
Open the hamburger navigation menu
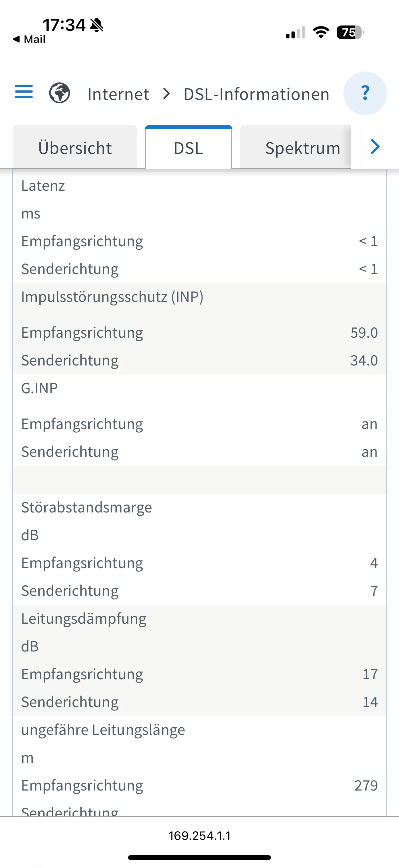click(x=24, y=92)
